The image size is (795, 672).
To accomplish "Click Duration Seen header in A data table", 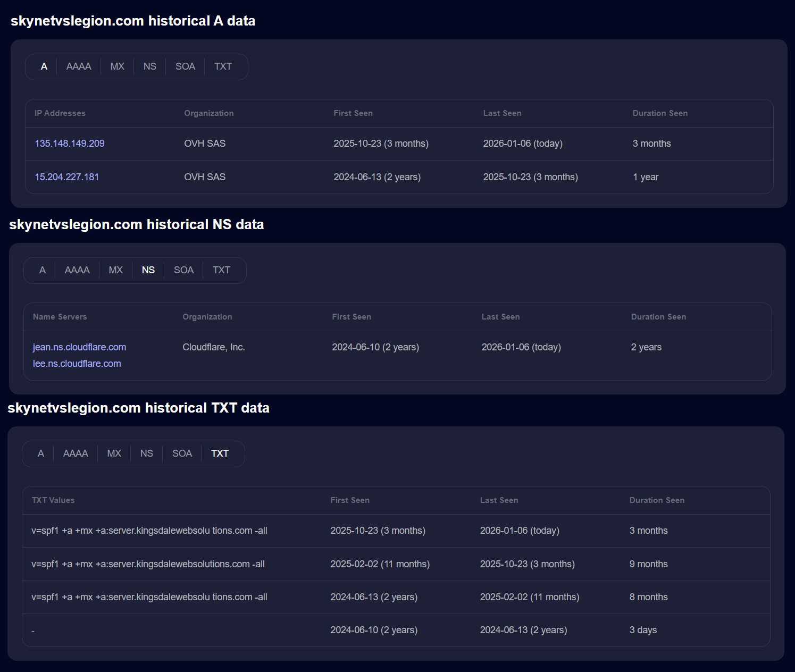I will pos(660,113).
